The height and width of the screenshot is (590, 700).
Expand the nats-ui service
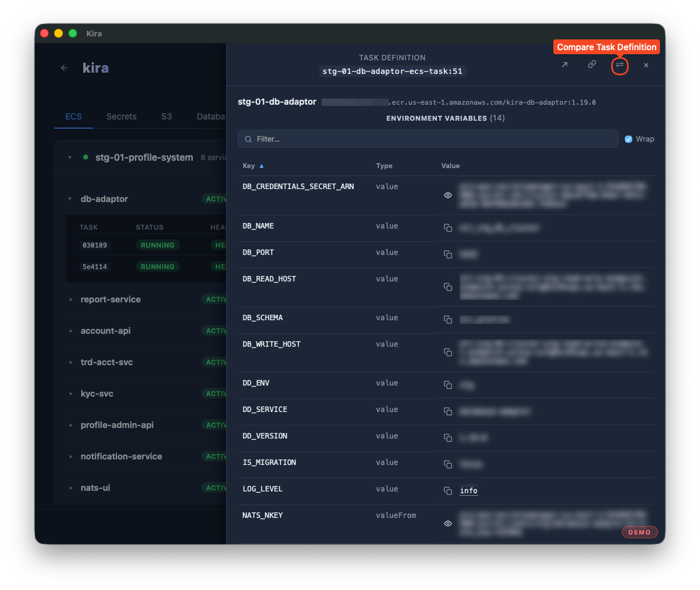pos(71,488)
